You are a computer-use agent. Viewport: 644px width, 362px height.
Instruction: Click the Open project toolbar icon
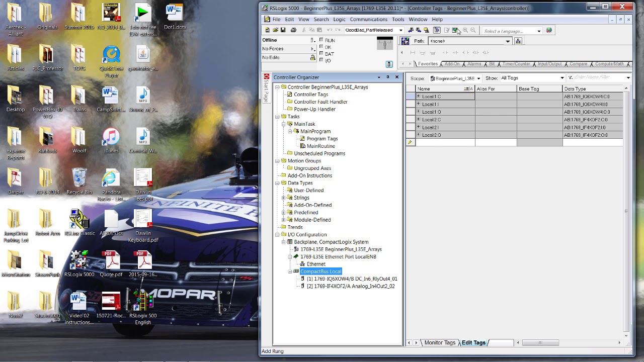[275, 30]
